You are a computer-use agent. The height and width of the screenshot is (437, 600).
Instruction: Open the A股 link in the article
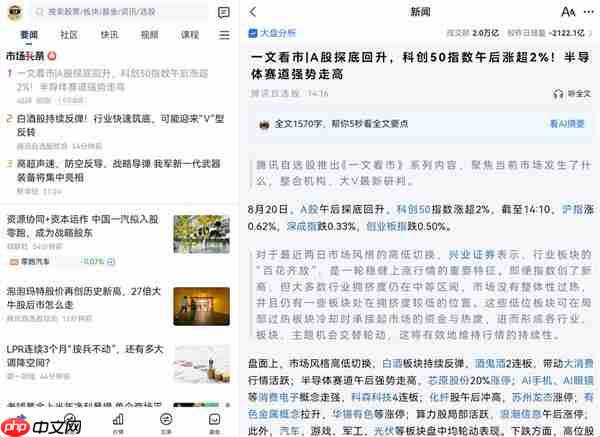(x=309, y=209)
